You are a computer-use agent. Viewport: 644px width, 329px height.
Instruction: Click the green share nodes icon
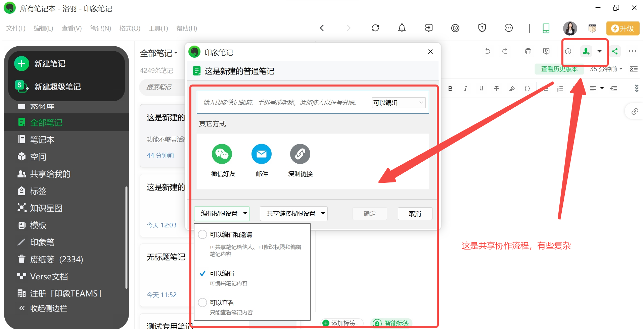(x=615, y=51)
